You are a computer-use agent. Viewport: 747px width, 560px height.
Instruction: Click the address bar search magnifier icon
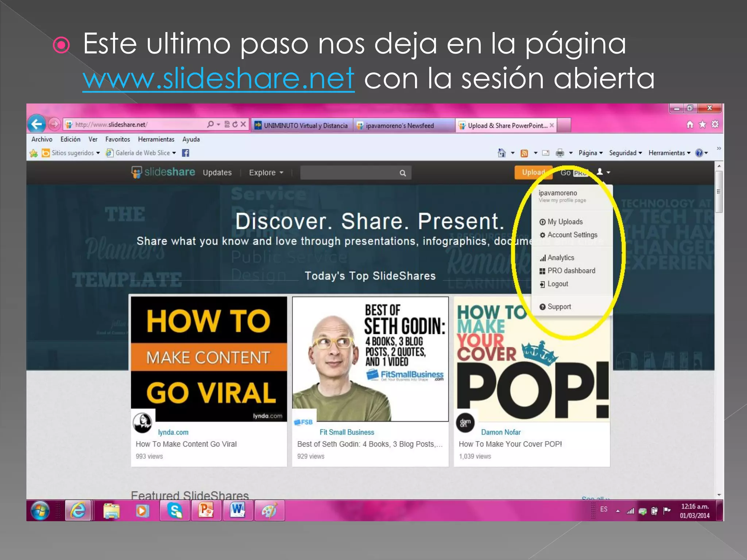(210, 124)
